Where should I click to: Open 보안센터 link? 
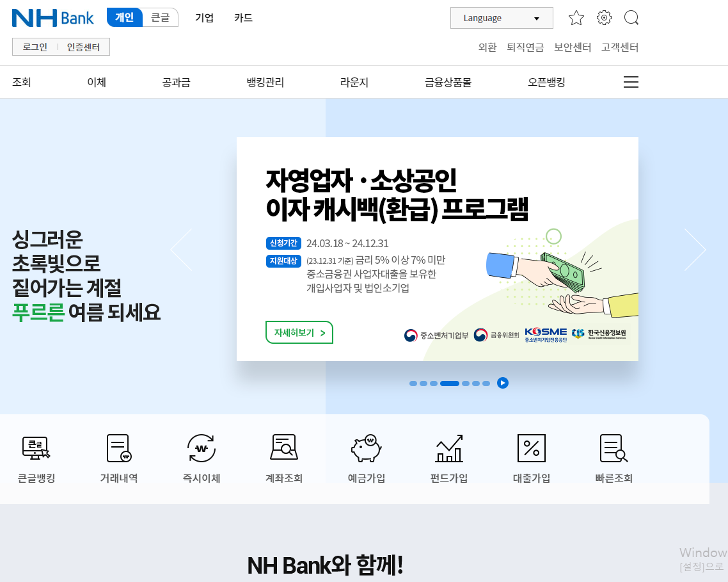[x=573, y=47]
